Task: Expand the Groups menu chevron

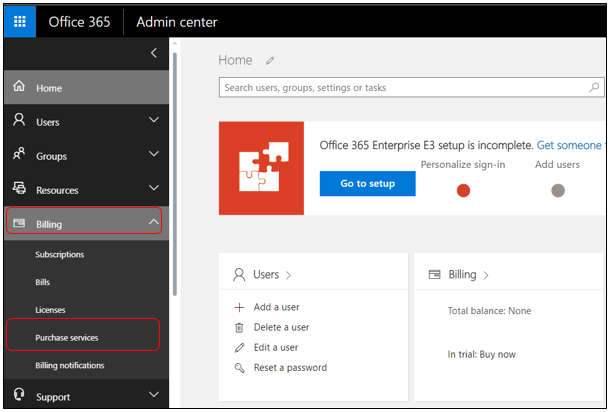Action: (154, 154)
